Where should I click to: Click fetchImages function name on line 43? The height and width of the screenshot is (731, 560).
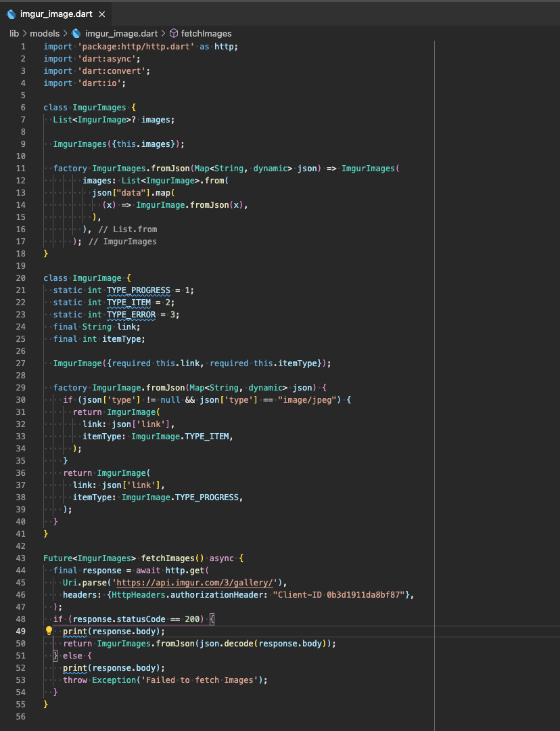(x=168, y=558)
